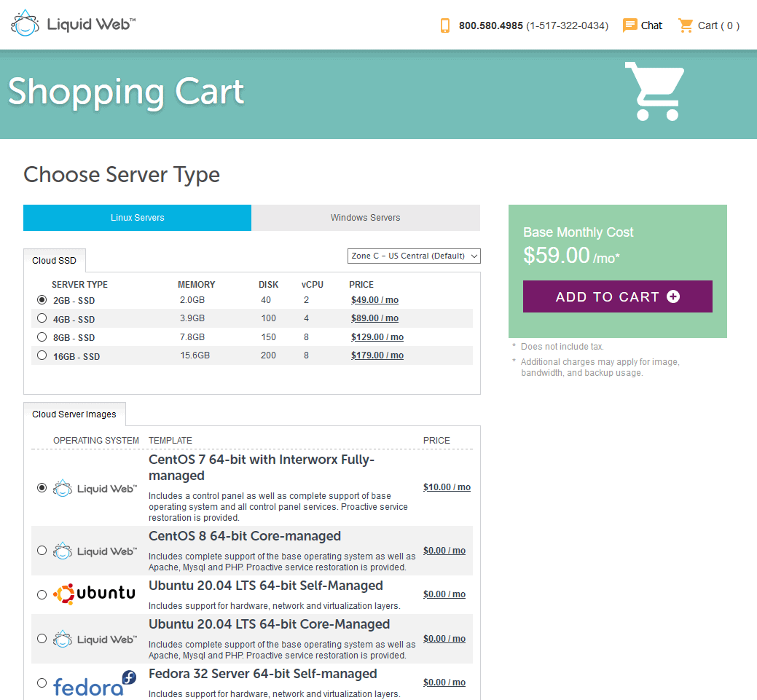Click the $59.00 /mo base monthly cost

pyautogui.click(x=571, y=256)
